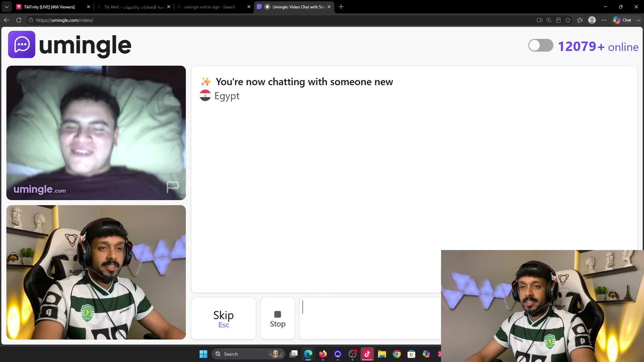This screenshot has height=362, width=644.
Task: Click the 12079+ online counter text
Action: point(598,47)
